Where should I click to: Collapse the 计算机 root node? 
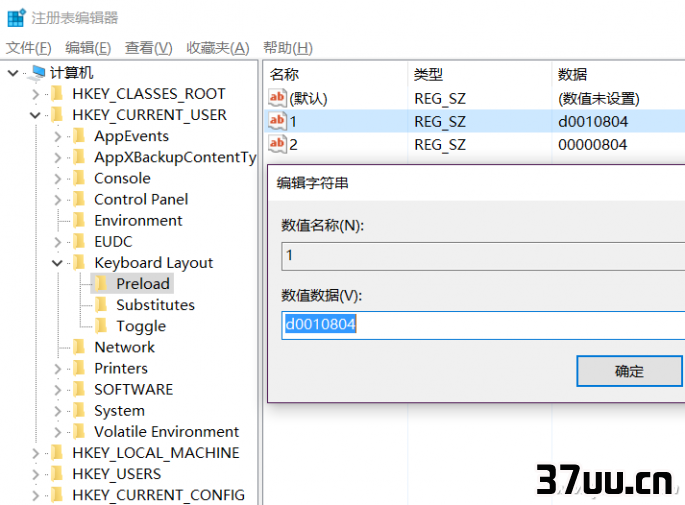[x=13, y=73]
